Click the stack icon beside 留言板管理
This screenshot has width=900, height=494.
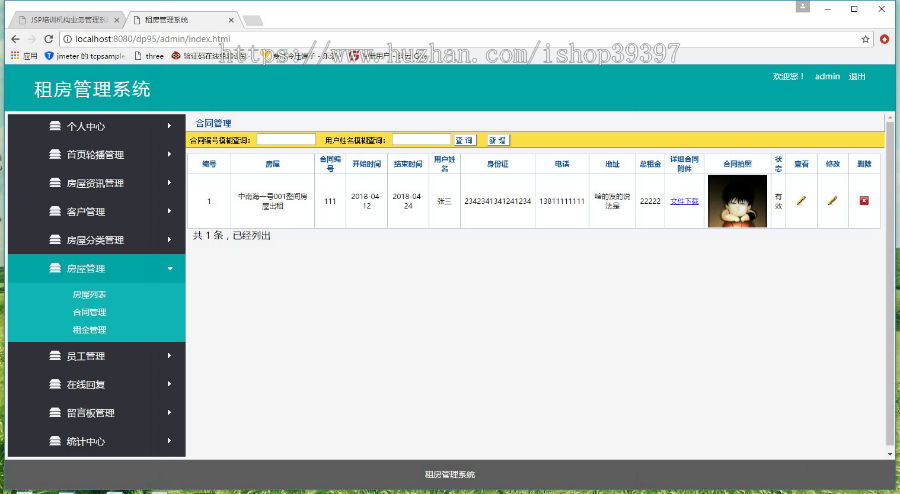pyautogui.click(x=55, y=413)
